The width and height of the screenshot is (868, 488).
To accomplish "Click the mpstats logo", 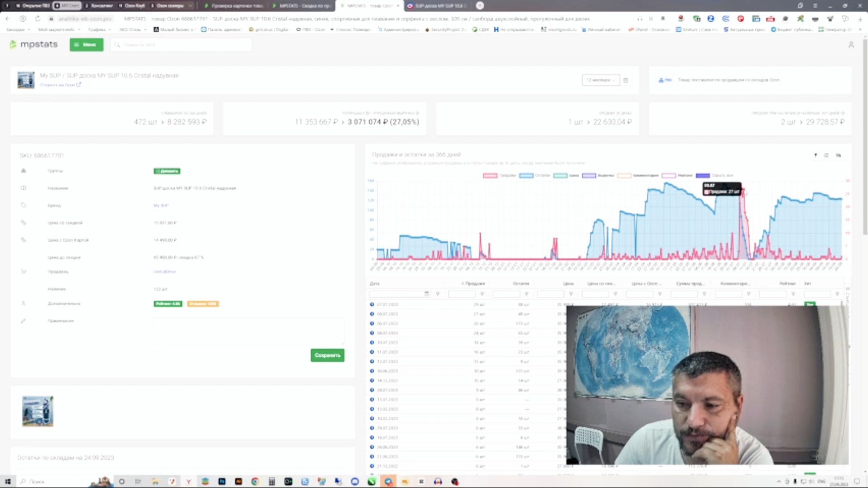I will point(34,44).
